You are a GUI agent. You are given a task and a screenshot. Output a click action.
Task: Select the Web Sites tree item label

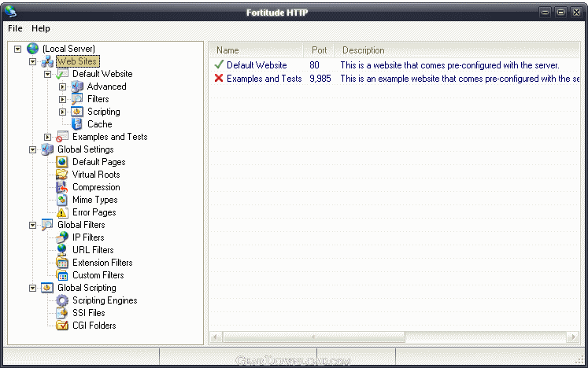tap(78, 61)
